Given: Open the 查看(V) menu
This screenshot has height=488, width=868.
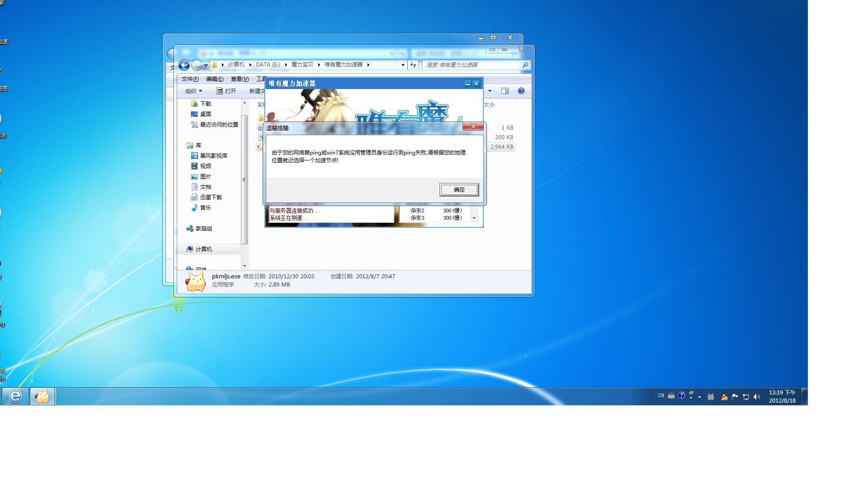Looking at the screenshot, I should 240,79.
